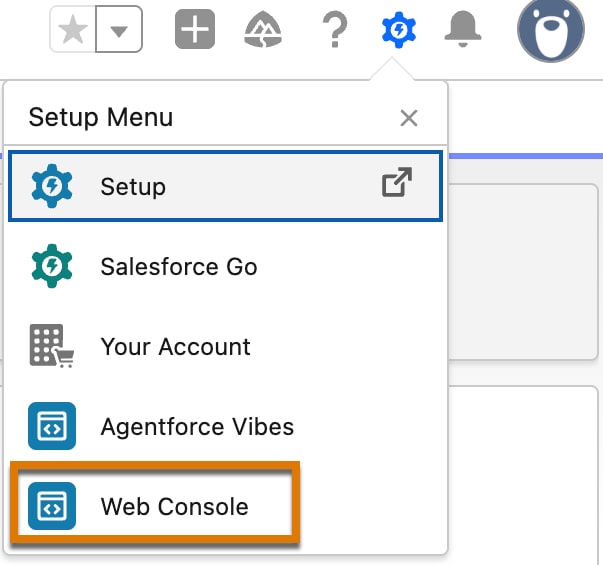
Task: Click the Agentforce Vibes code window icon
Action: pyautogui.click(x=52, y=426)
